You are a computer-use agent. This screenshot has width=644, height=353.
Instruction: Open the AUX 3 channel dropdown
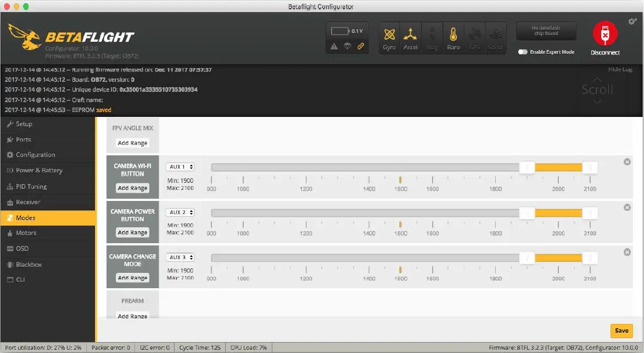pyautogui.click(x=180, y=257)
